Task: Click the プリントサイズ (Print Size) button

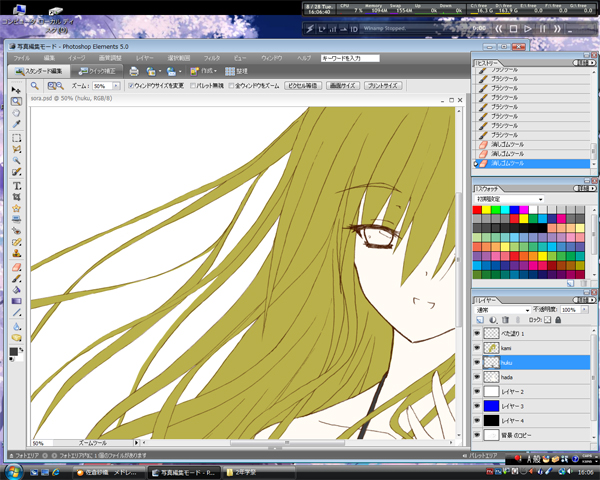Action: (x=383, y=86)
